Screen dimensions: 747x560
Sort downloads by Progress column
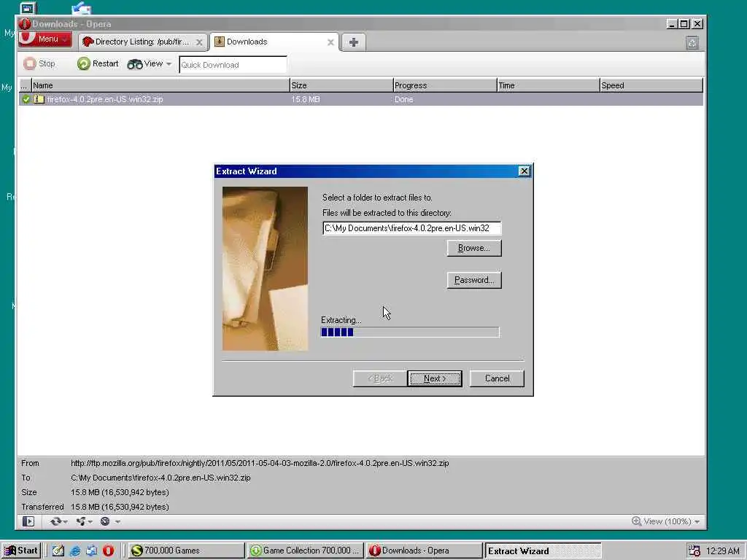(x=444, y=86)
